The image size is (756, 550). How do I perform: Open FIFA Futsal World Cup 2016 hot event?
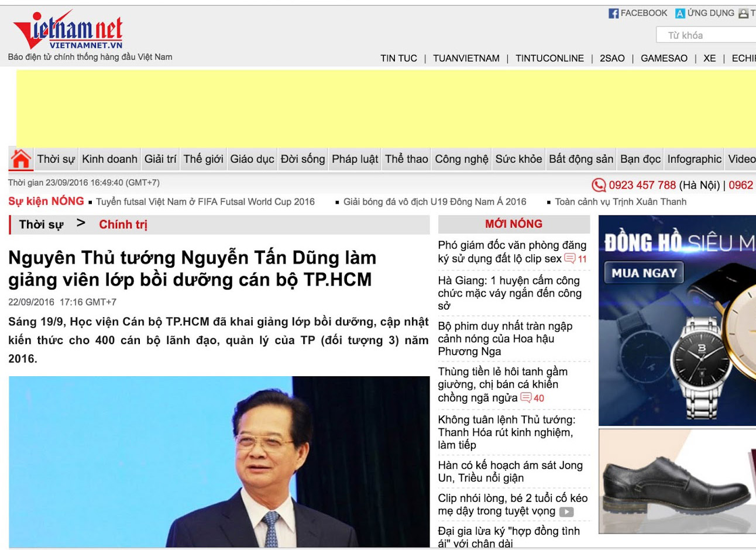(205, 202)
